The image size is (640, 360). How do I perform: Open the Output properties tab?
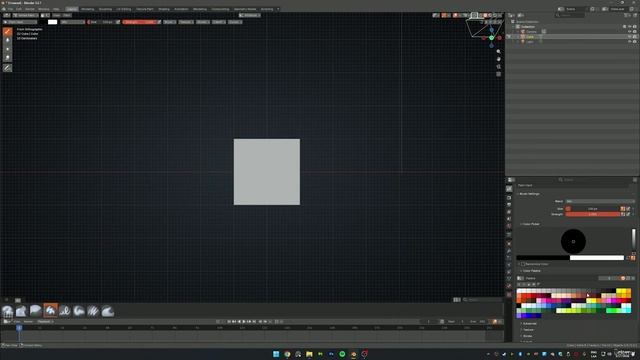509,205
